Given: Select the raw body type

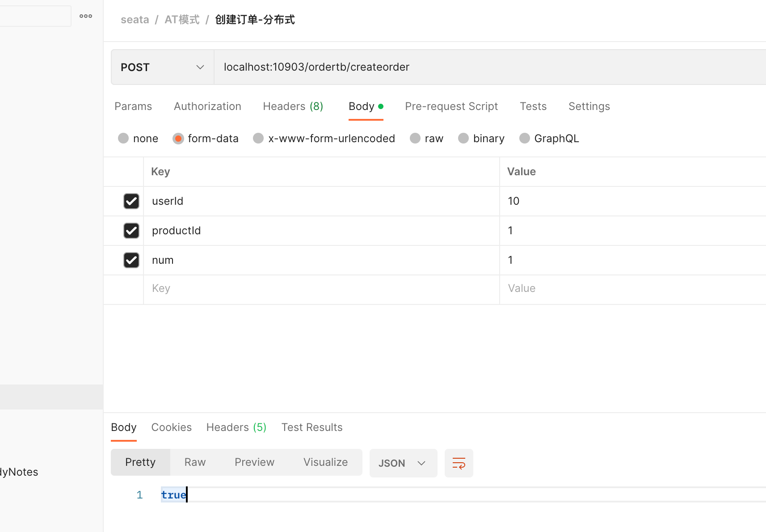Looking at the screenshot, I should (415, 139).
